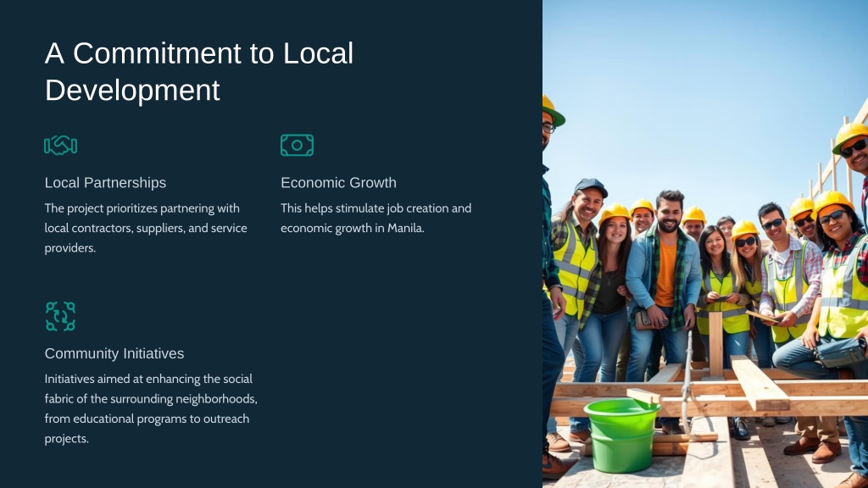
Task: Select the 'Local Partnerships' heading
Action: tap(105, 183)
